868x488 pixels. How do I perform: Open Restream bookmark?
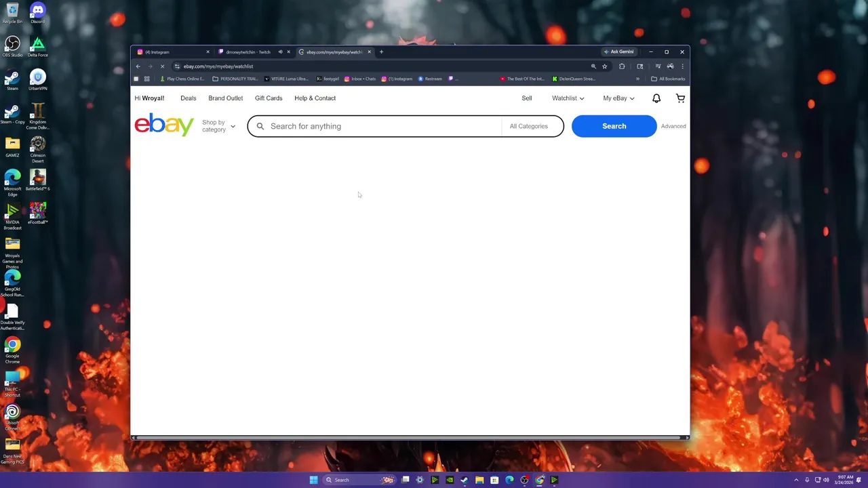[x=429, y=79]
